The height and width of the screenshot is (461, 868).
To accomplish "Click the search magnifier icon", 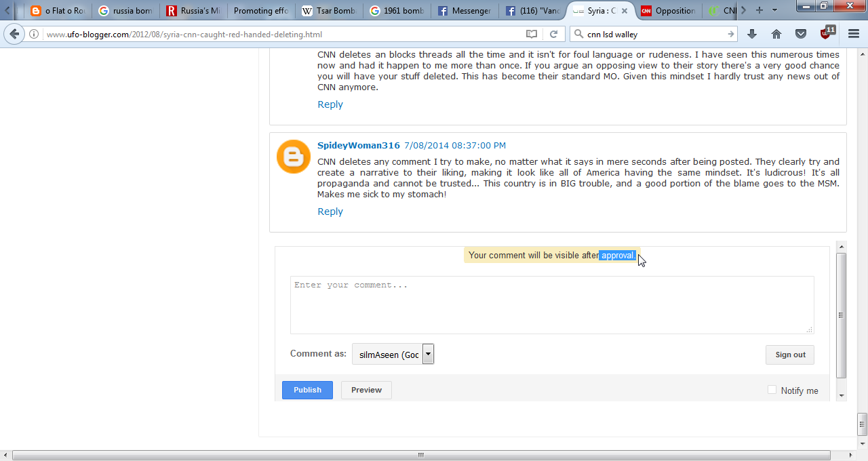I will [x=578, y=34].
